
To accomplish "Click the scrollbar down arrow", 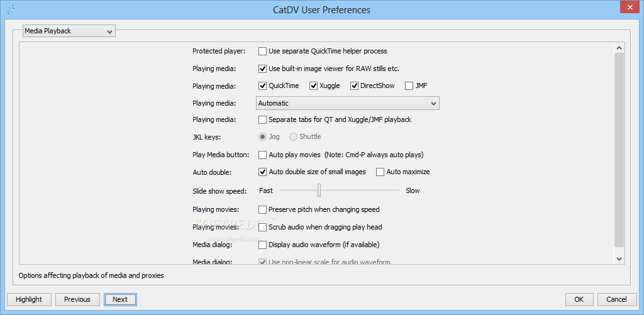I will click(x=619, y=258).
